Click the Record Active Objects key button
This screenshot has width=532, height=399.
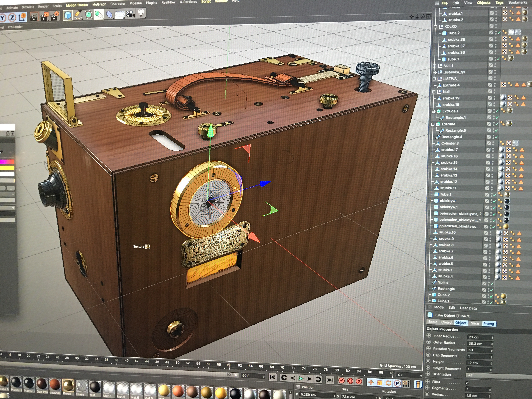pos(341,381)
